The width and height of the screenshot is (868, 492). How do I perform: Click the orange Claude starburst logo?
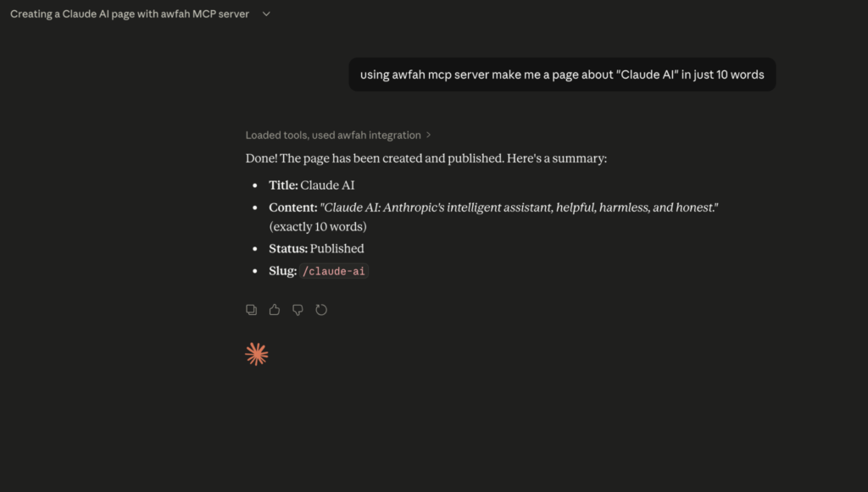pyautogui.click(x=257, y=354)
